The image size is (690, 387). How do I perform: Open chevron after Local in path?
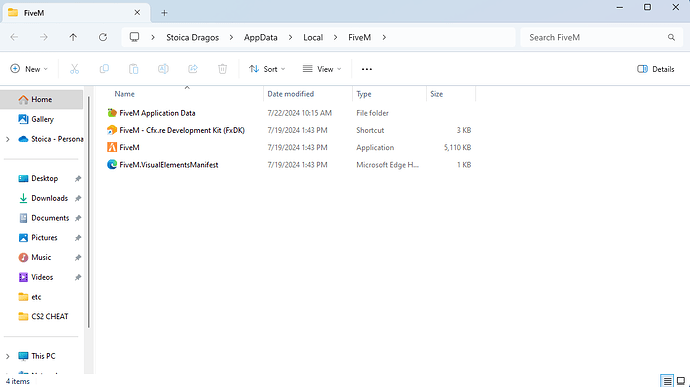pyautogui.click(x=335, y=37)
